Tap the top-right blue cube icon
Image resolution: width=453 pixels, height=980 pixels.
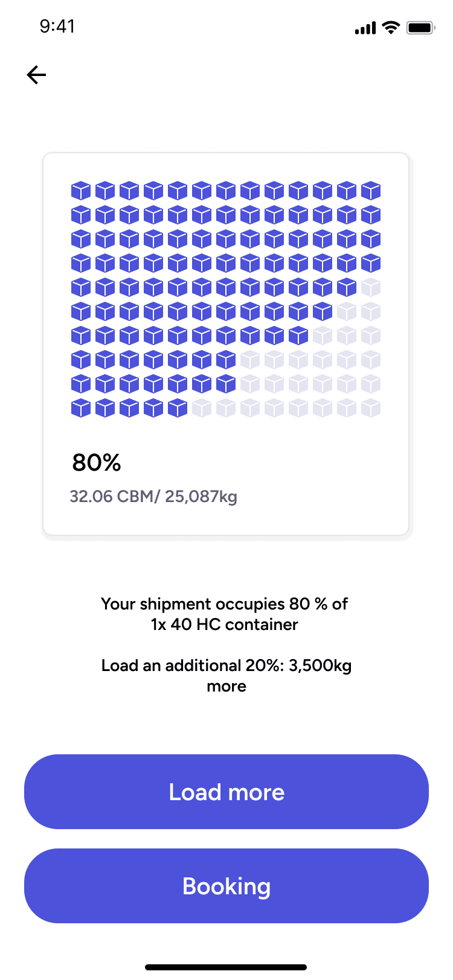point(371,191)
